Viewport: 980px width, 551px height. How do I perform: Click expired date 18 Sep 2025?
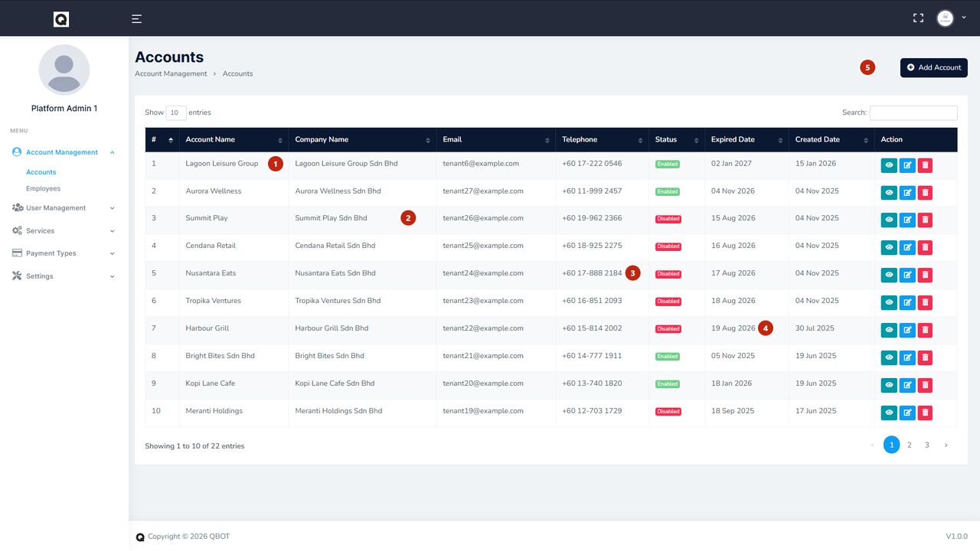(x=733, y=411)
